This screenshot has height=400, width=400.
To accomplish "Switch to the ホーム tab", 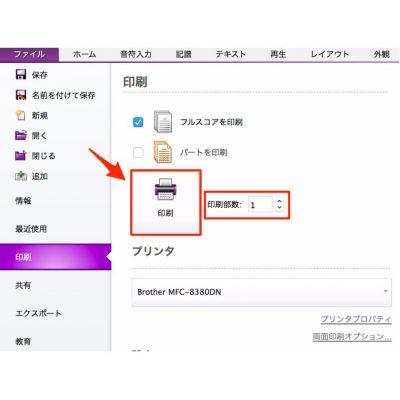I will point(85,54).
